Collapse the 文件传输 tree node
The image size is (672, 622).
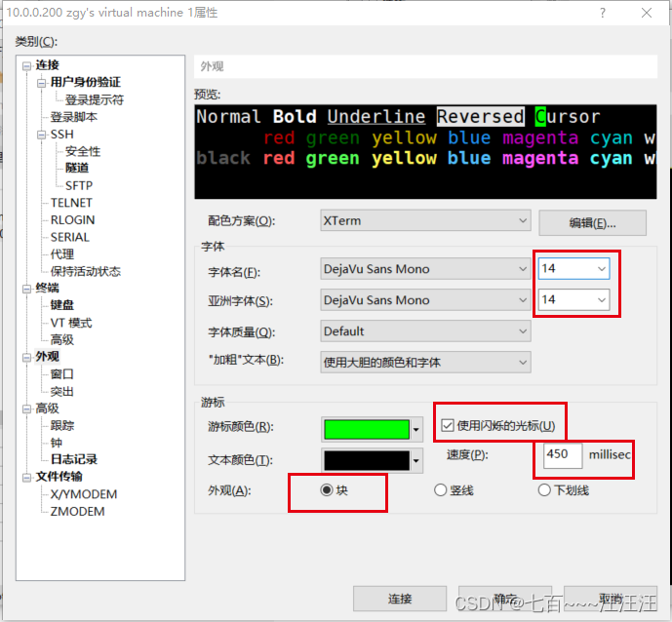pyautogui.click(x=26, y=477)
